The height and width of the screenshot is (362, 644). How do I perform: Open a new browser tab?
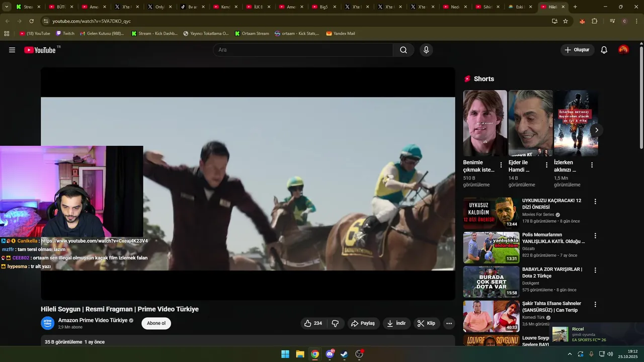(575, 7)
